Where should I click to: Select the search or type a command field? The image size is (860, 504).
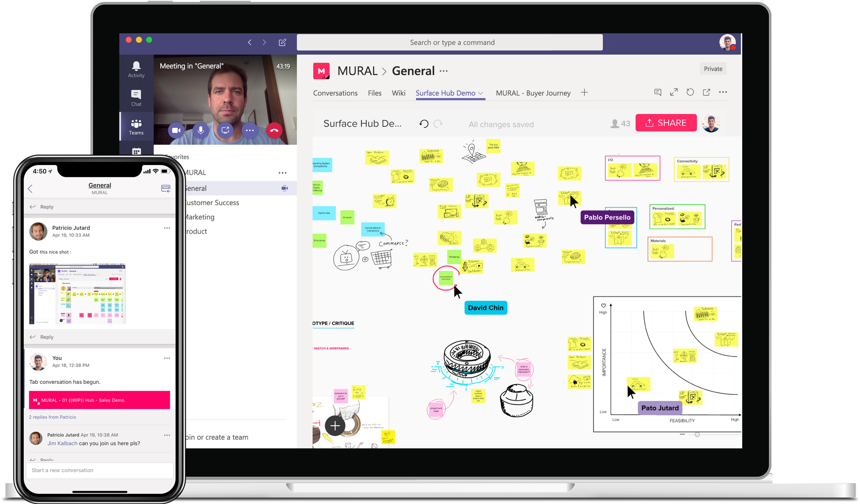point(450,42)
